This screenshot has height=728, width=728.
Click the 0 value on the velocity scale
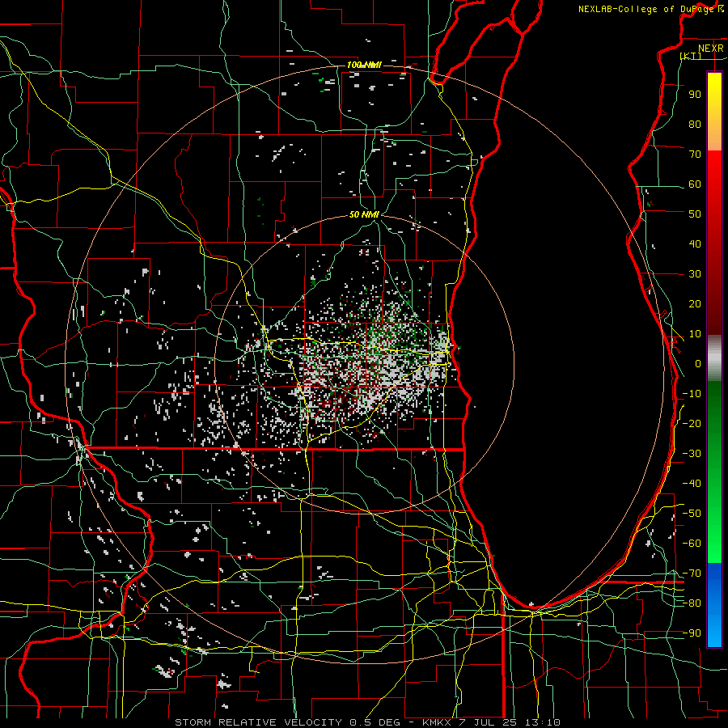tap(698, 363)
